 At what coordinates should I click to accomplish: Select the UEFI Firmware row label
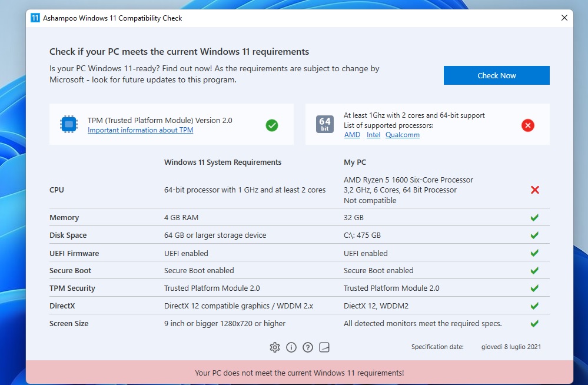tap(74, 253)
